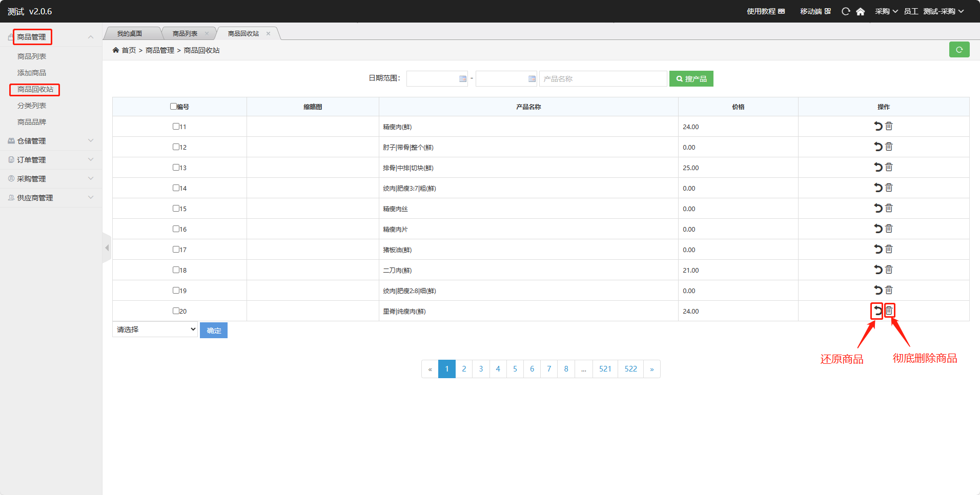Check the checkbox for row 15

click(x=176, y=209)
